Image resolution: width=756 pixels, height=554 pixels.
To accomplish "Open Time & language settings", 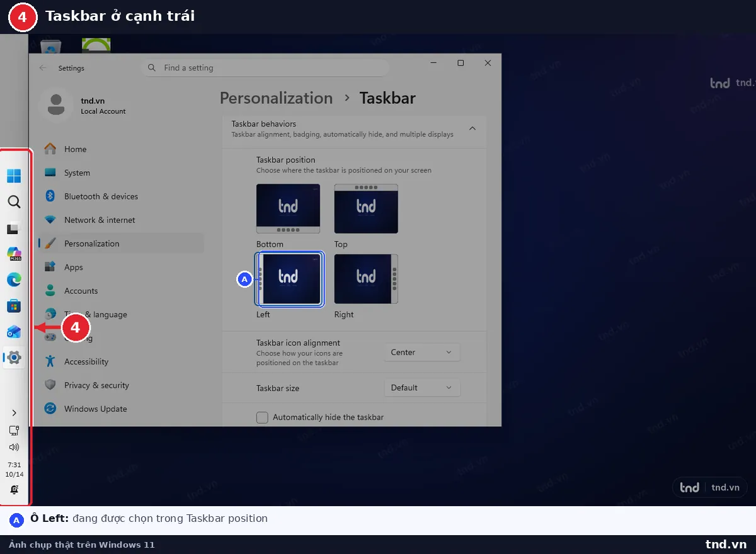I will (x=121, y=314).
